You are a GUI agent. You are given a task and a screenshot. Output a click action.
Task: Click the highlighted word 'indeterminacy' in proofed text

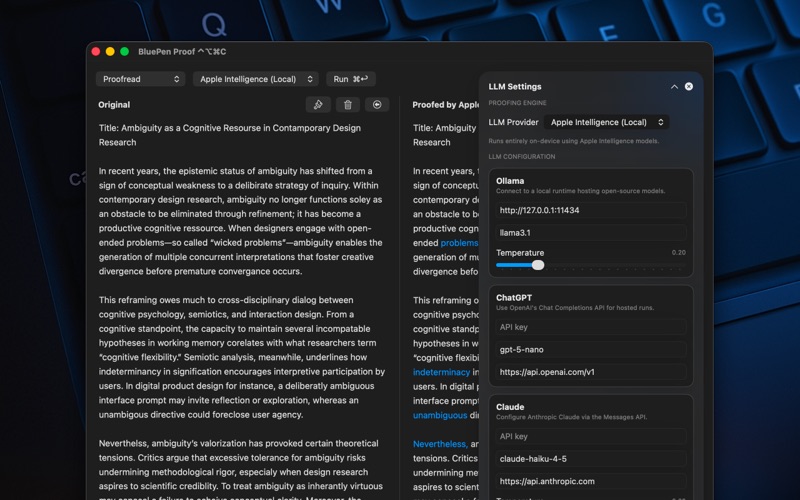click(441, 372)
